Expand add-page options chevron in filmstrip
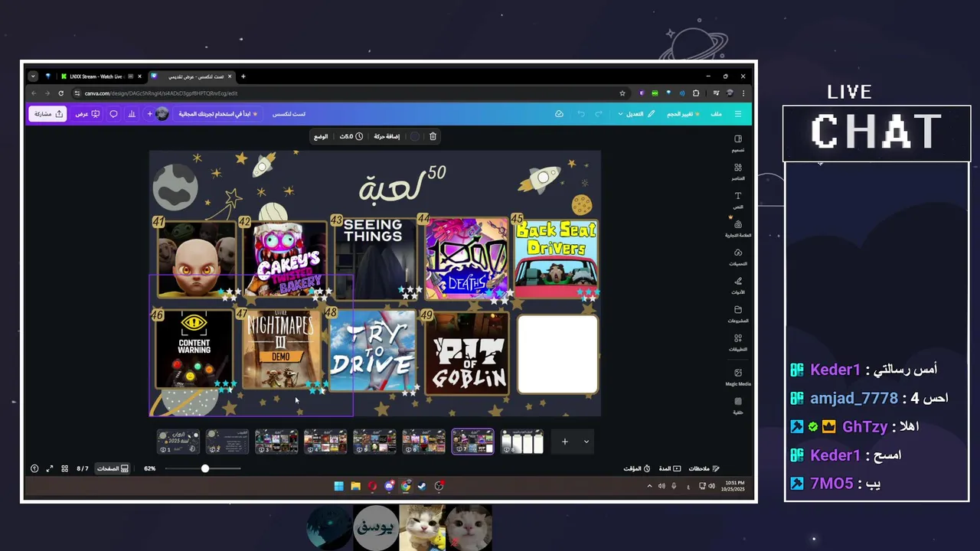 [586, 442]
